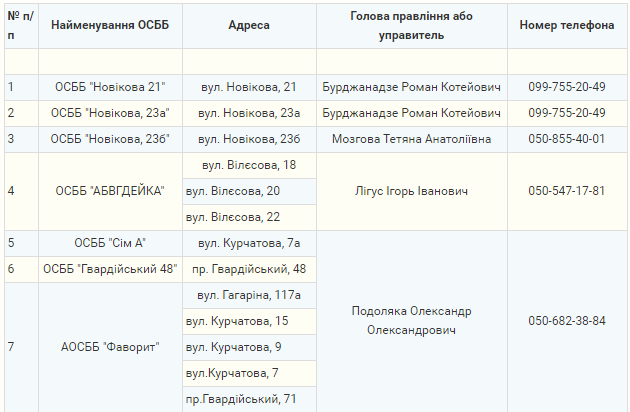This screenshot has width=630, height=412.
Task: Click the "Номер телефона" column header
Action: click(x=567, y=25)
